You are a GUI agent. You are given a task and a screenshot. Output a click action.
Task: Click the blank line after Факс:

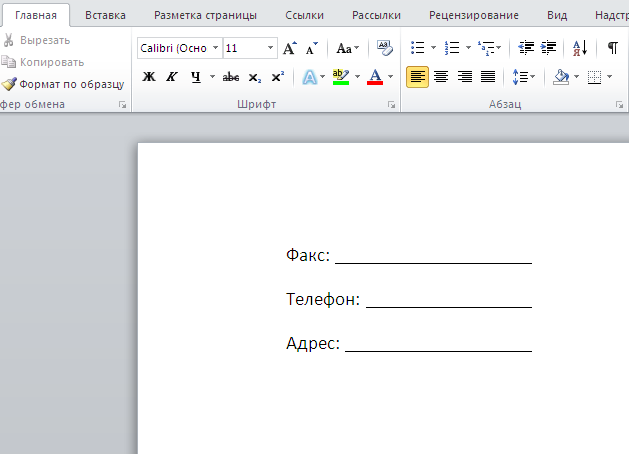[x=434, y=261]
